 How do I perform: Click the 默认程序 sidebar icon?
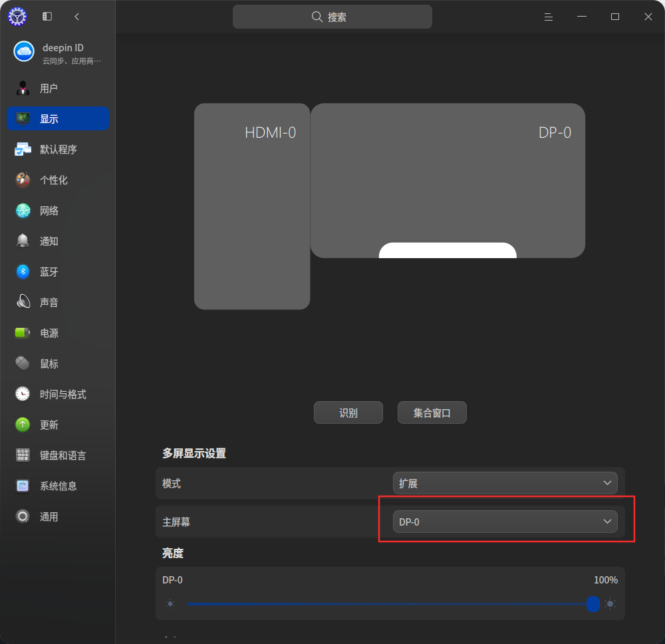[x=23, y=149]
